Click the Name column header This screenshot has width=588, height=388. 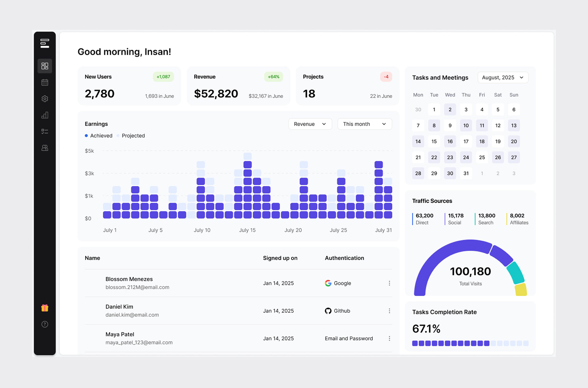coord(92,258)
